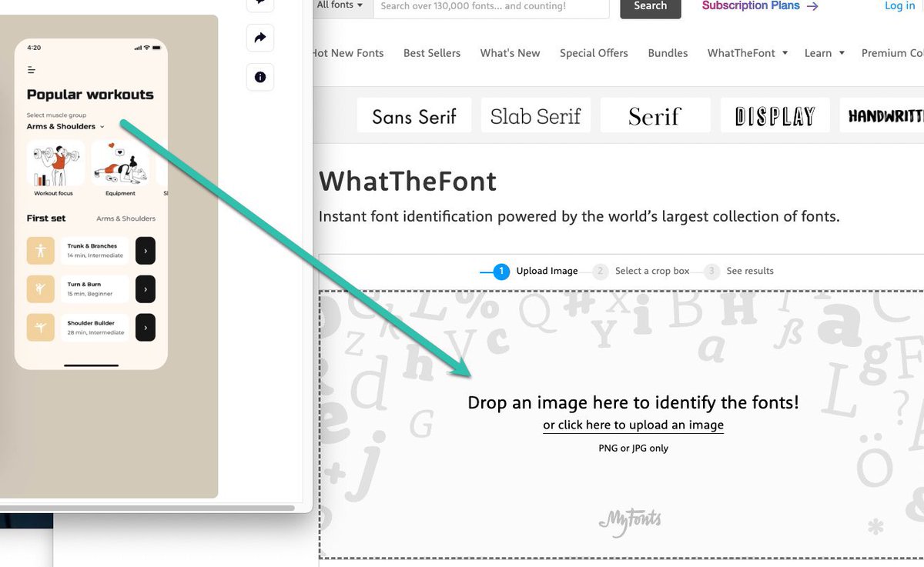Open the Subscription Plans link
924x567 pixels.
point(760,5)
